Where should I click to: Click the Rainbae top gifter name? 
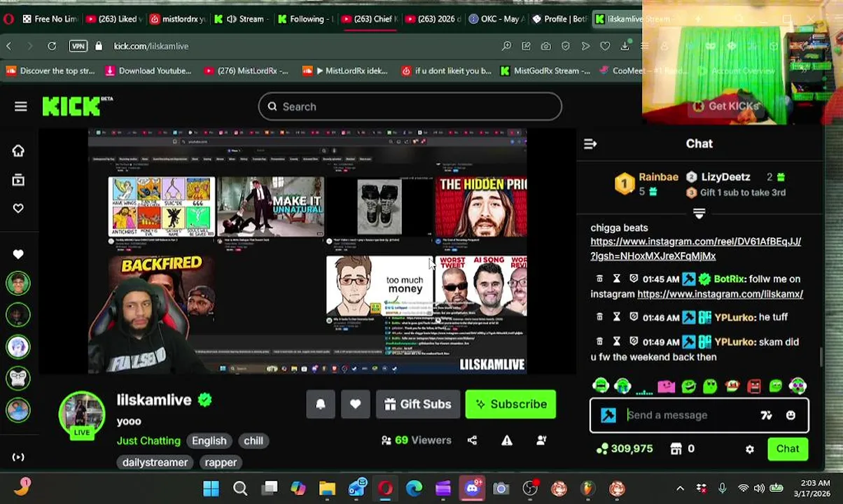point(658,177)
